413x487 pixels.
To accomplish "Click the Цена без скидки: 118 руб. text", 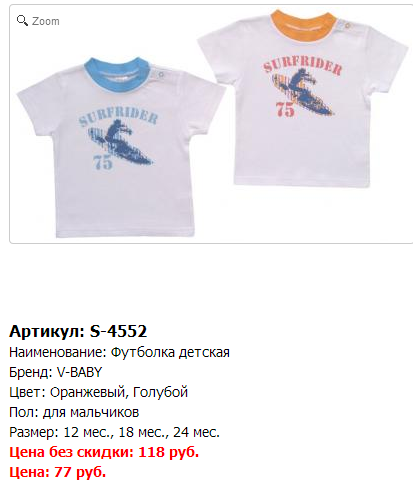I will point(104,452).
